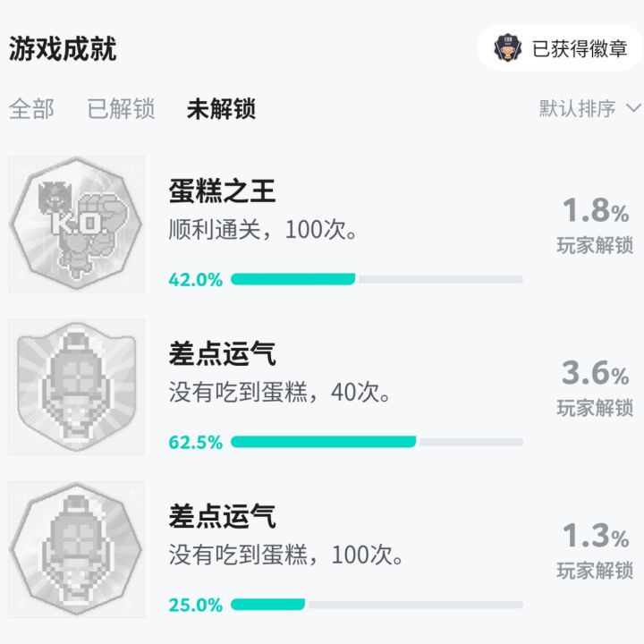Click the 差点运气 100次 octagon badge icon

coord(76,549)
